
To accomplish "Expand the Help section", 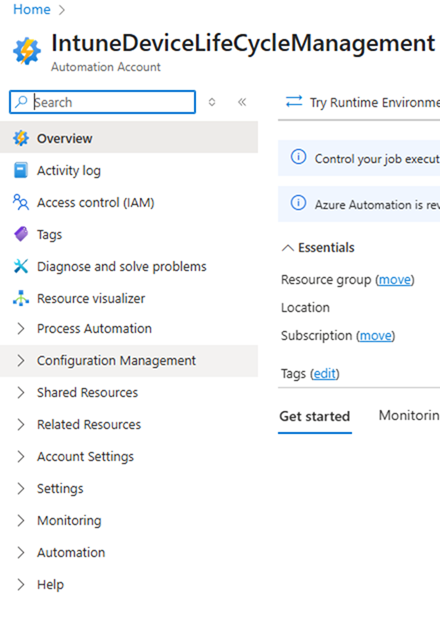I will (x=21, y=584).
